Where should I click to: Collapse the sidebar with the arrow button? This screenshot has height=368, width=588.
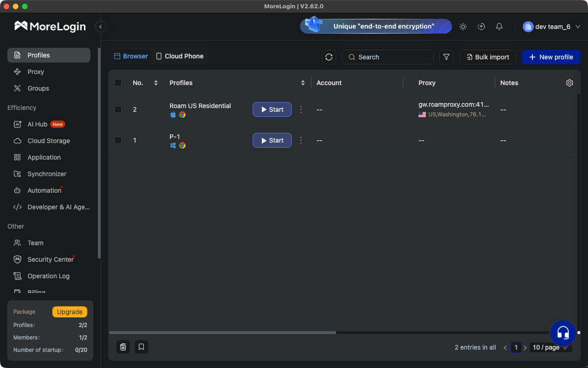[101, 27]
